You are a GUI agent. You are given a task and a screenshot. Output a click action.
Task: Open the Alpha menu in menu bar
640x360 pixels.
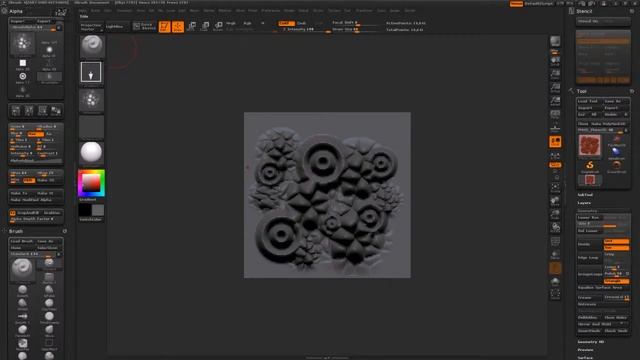(82, 11)
